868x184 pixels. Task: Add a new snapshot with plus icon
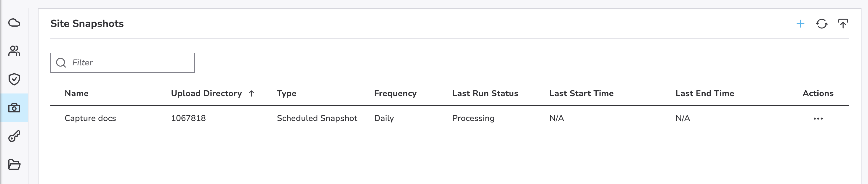point(800,24)
